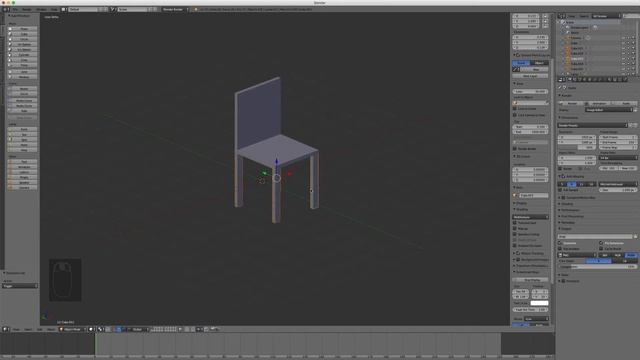The image size is (640, 360).
Task: Open the Multitexture shading dropdown
Action: (x=530, y=217)
